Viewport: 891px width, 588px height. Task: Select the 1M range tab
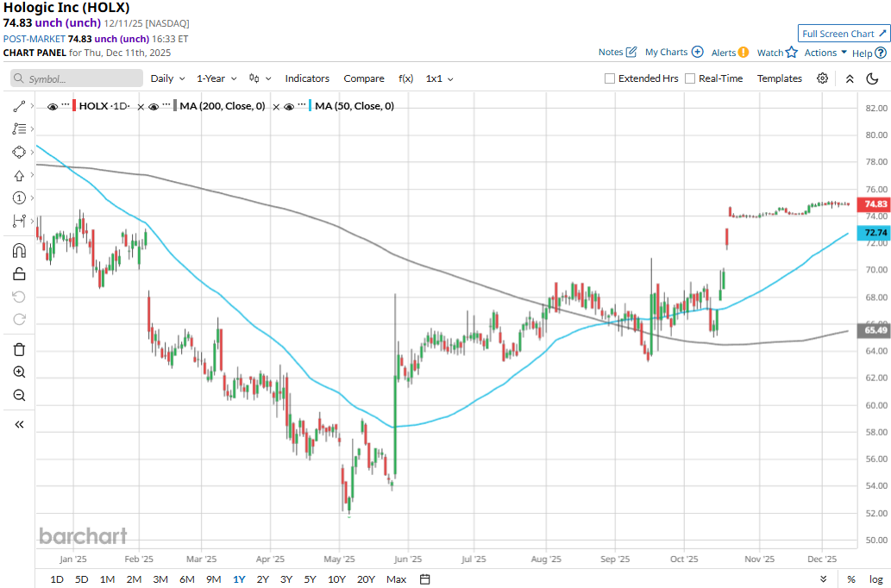[108, 579]
